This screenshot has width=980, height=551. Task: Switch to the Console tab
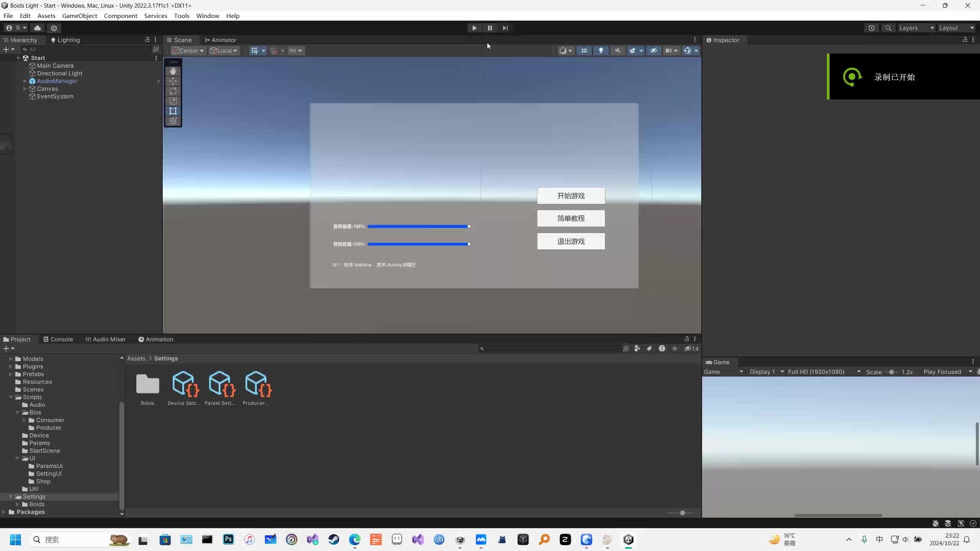click(x=61, y=339)
